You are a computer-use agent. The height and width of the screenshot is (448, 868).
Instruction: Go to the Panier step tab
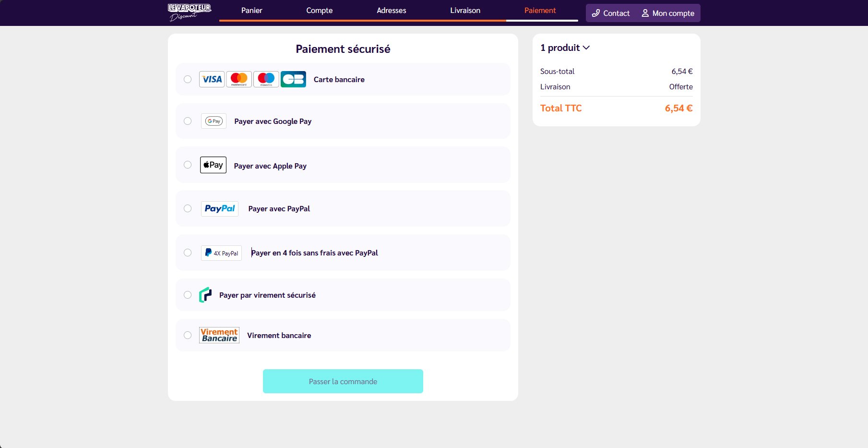coord(251,11)
